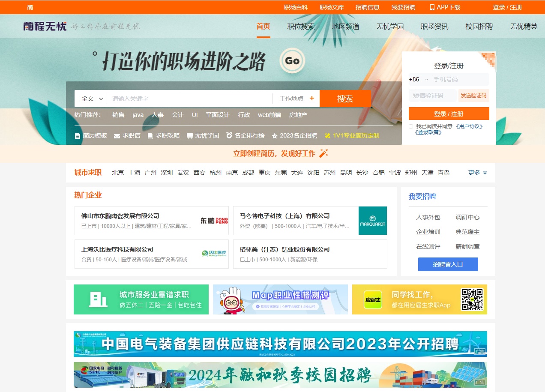This screenshot has height=392, width=545.
Task: Click the orange 登录 / 注册 button
Action: [x=449, y=114]
